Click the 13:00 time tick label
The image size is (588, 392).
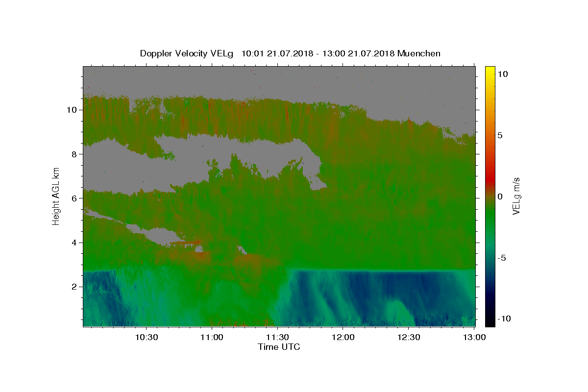pyautogui.click(x=474, y=338)
